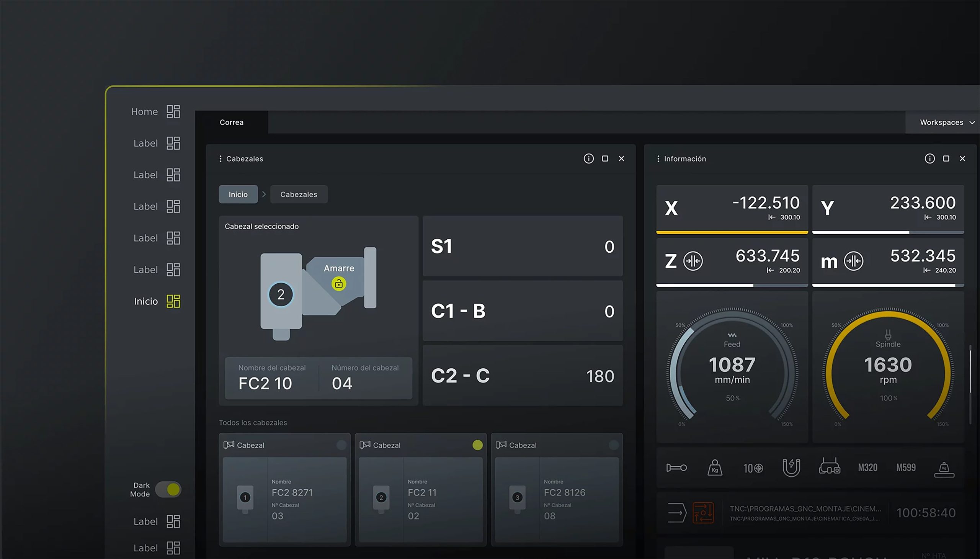
Task: Click the wrench tool icon
Action: tap(676, 467)
